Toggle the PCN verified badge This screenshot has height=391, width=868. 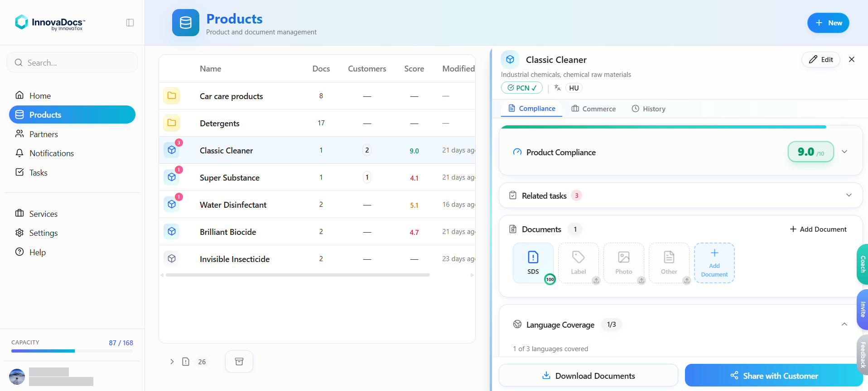click(522, 88)
